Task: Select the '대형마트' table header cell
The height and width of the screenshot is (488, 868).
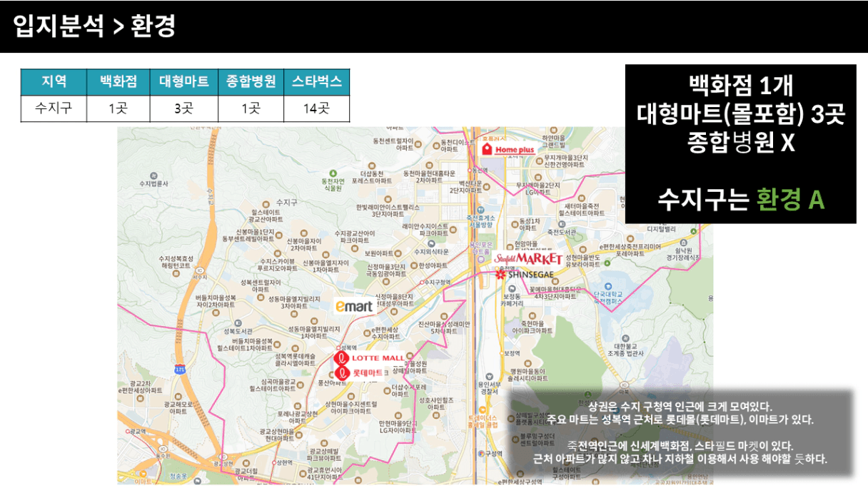Action: click(x=183, y=81)
